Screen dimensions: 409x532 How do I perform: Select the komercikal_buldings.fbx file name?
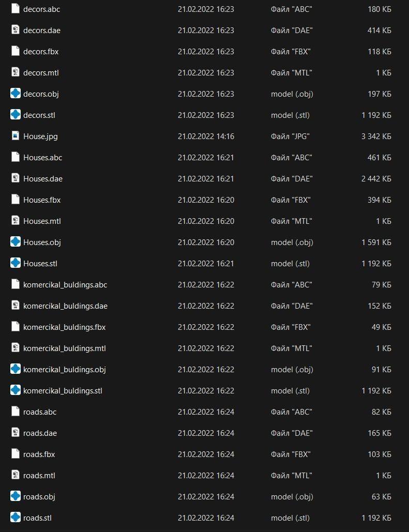pyautogui.click(x=64, y=327)
